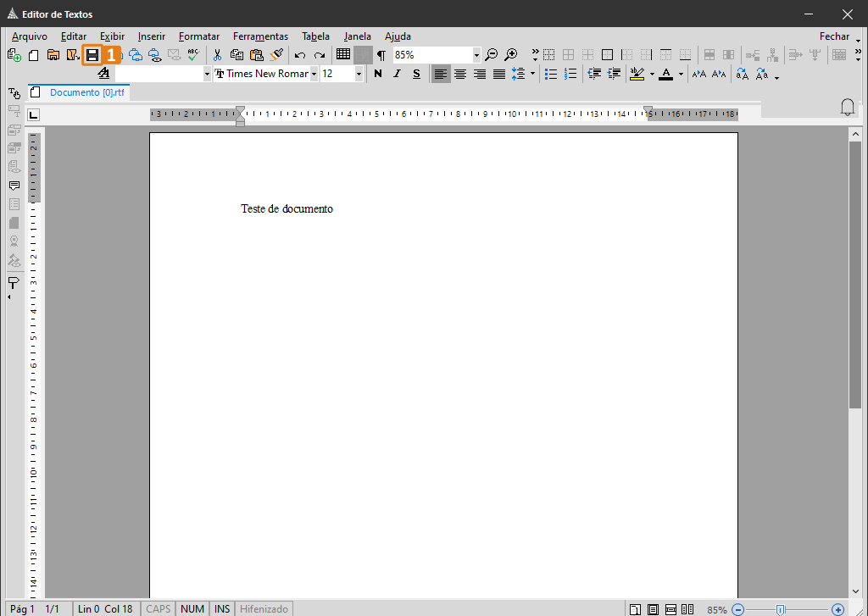Open the Arquivo menu
The width and height of the screenshot is (868, 616).
30,36
